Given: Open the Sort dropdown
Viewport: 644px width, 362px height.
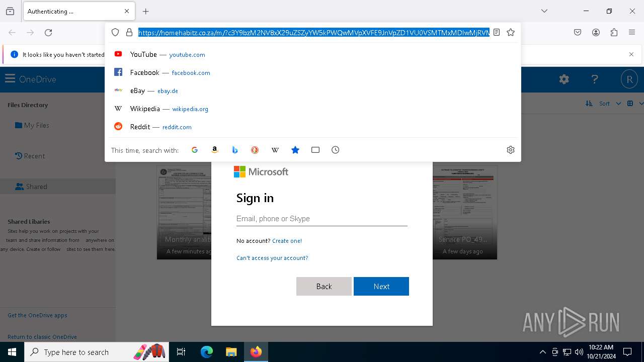Looking at the screenshot, I should [603, 104].
